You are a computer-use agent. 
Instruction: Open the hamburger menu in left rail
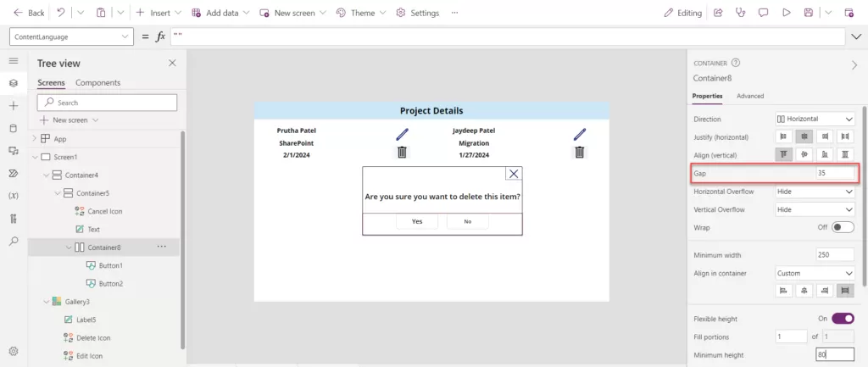click(13, 61)
